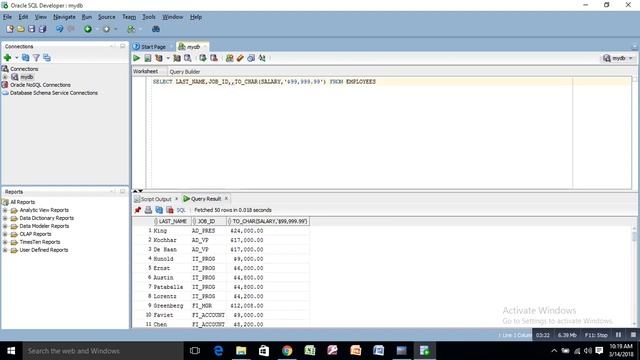Click the Commit icon in worksheet toolbar
This screenshot has height=360, width=640.
point(203,58)
